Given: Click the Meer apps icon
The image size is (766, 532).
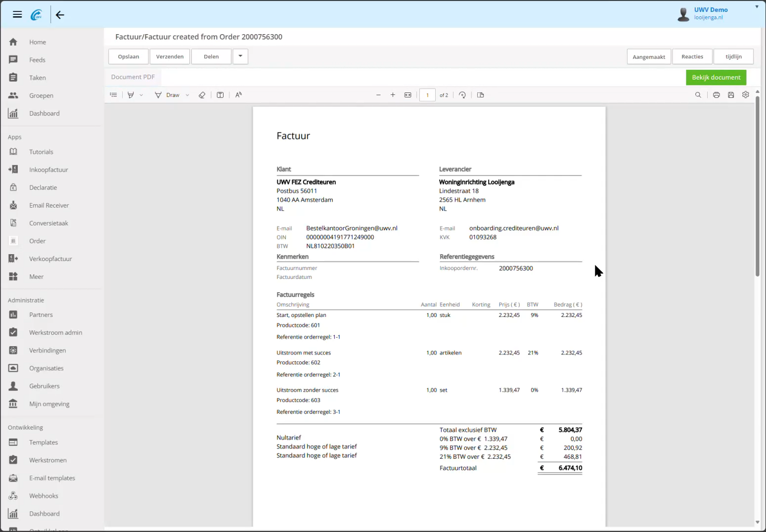Looking at the screenshot, I should [x=13, y=276].
